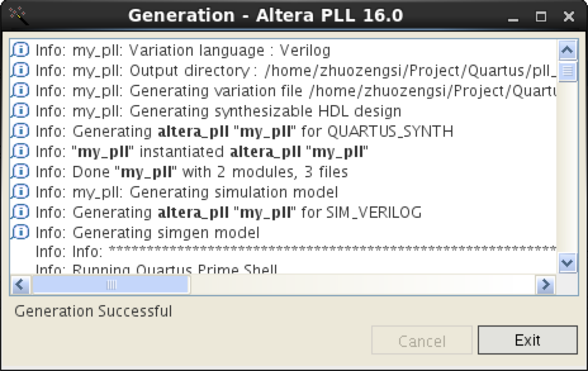
Task: Select the 'with 2 modules, 3 files' line
Action: coord(191,172)
